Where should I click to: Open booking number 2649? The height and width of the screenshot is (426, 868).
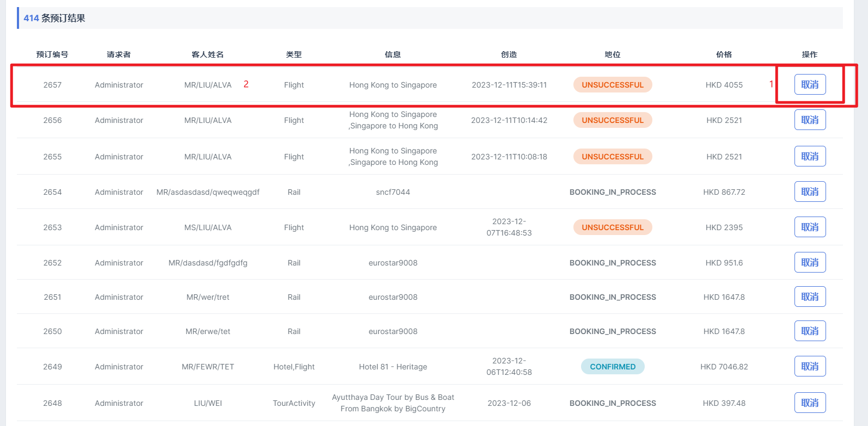[x=52, y=367]
